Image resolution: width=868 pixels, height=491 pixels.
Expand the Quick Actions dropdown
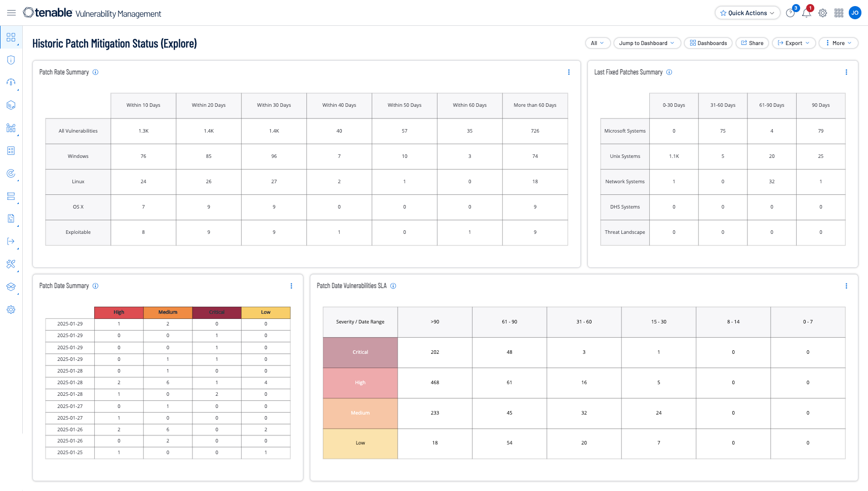click(747, 13)
